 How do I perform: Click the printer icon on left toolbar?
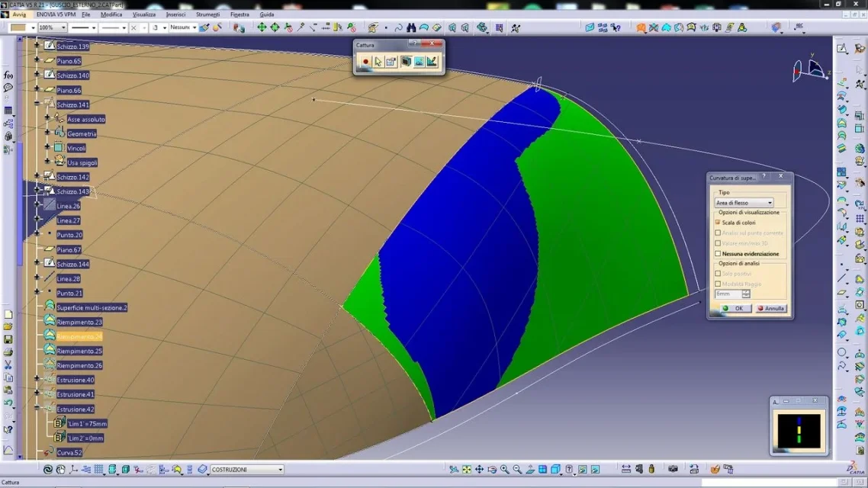pos(8,352)
